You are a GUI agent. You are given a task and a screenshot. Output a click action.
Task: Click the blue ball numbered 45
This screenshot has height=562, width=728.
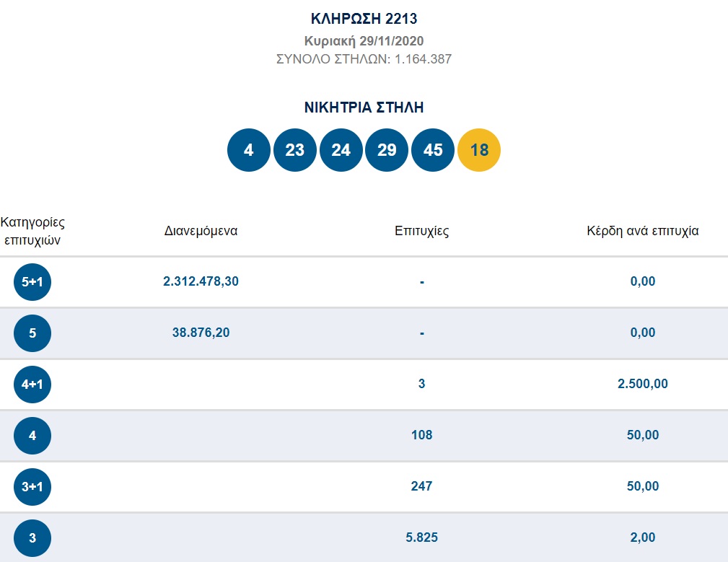click(x=433, y=150)
